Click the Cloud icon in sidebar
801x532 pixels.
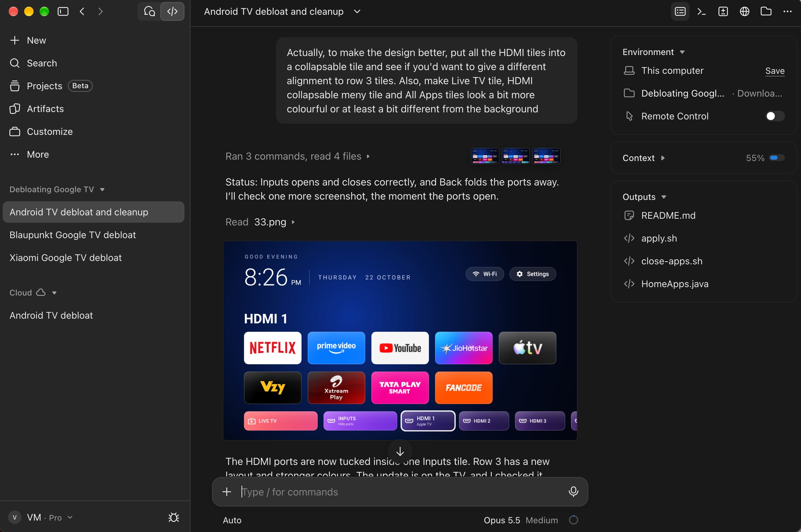click(41, 292)
